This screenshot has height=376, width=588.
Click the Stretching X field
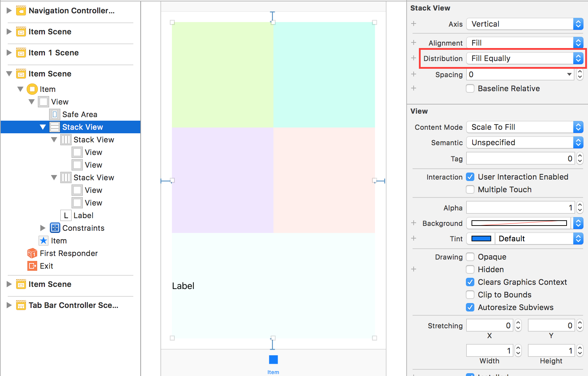point(489,325)
